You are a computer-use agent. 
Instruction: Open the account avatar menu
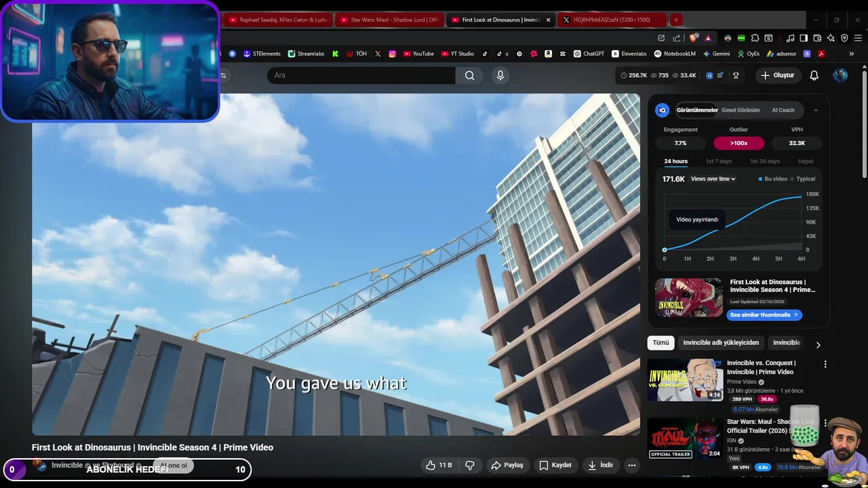tap(840, 75)
